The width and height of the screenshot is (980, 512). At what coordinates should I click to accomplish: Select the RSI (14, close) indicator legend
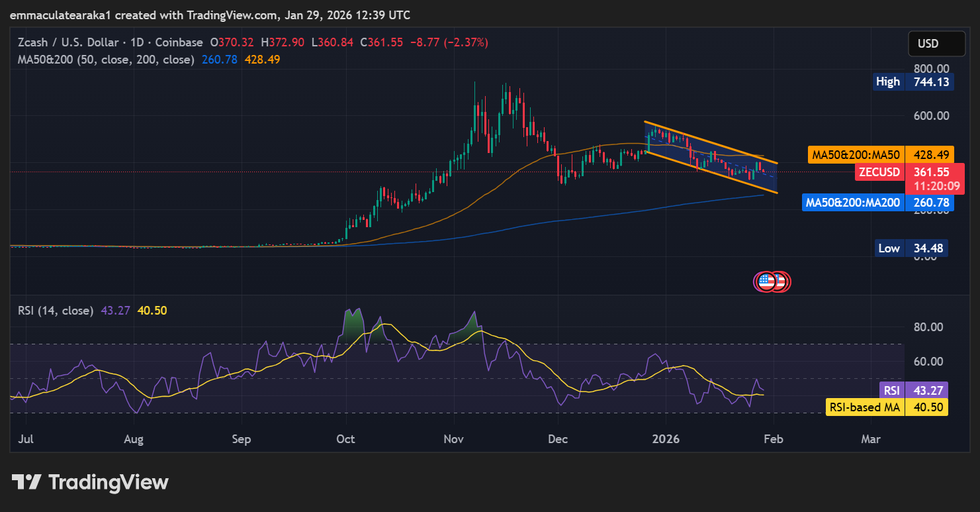click(x=56, y=310)
